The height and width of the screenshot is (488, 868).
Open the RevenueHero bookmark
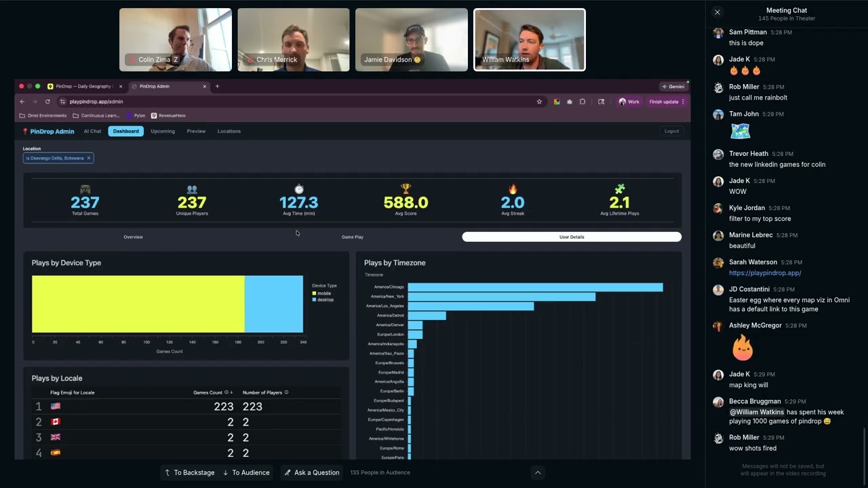click(168, 116)
